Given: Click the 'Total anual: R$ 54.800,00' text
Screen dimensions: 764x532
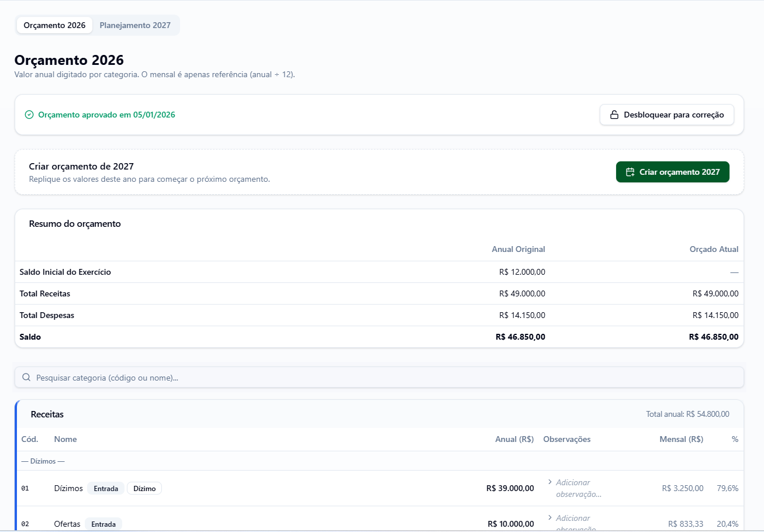Looking at the screenshot, I should click(x=687, y=414).
